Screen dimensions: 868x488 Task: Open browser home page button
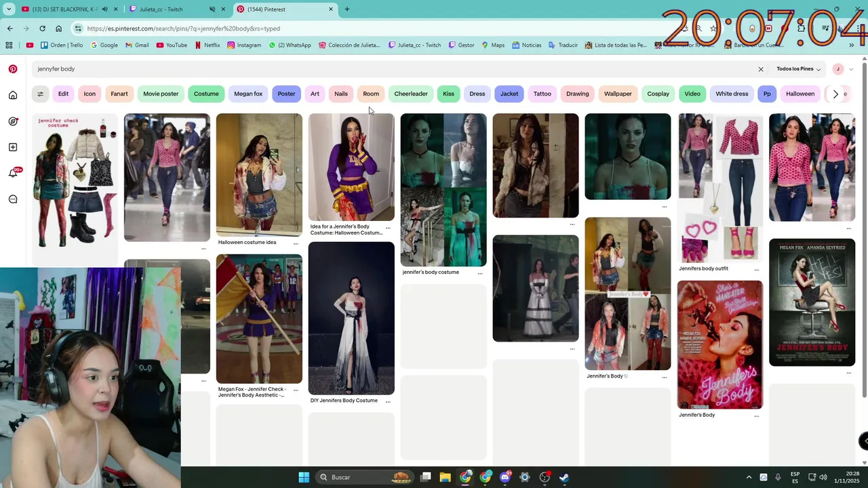coord(58,28)
